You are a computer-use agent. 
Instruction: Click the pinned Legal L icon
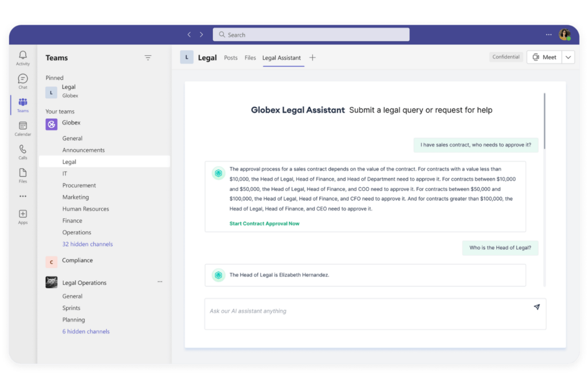[x=51, y=92]
